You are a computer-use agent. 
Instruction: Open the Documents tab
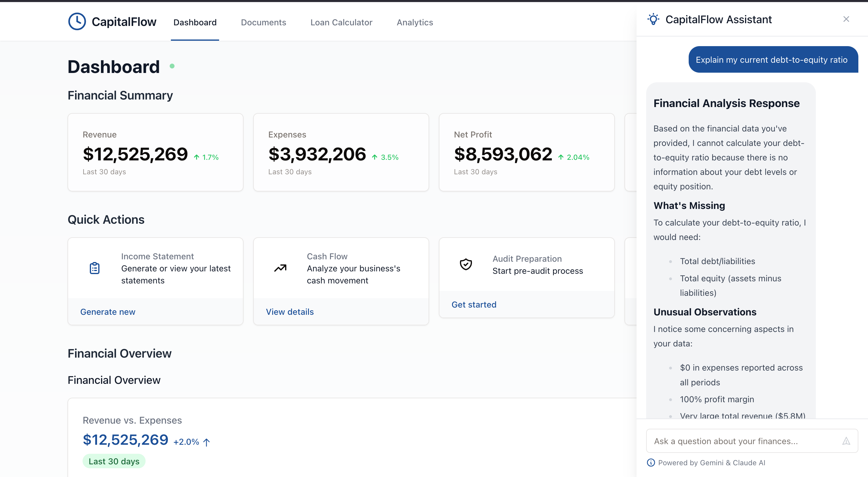click(x=263, y=22)
